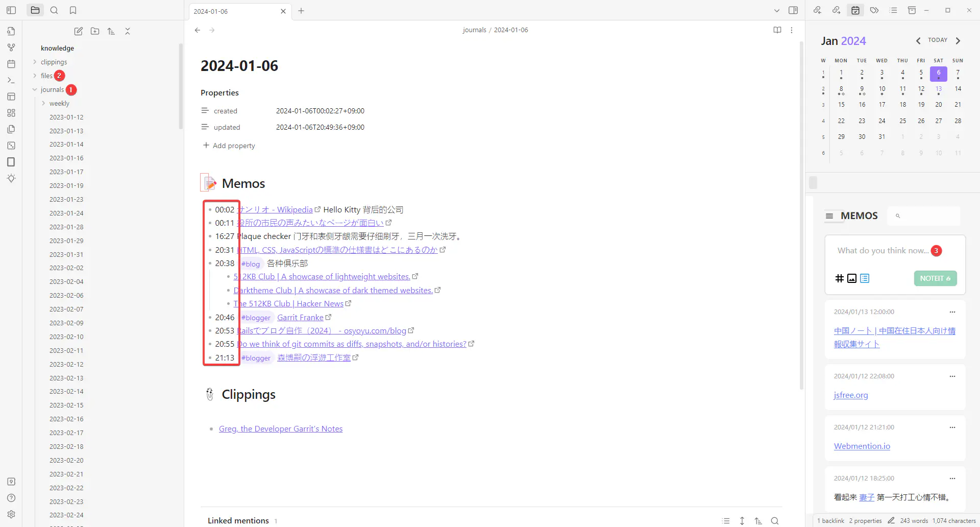Toggle the right sidebar panel button
The height and width of the screenshot is (527, 980).
(x=793, y=10)
